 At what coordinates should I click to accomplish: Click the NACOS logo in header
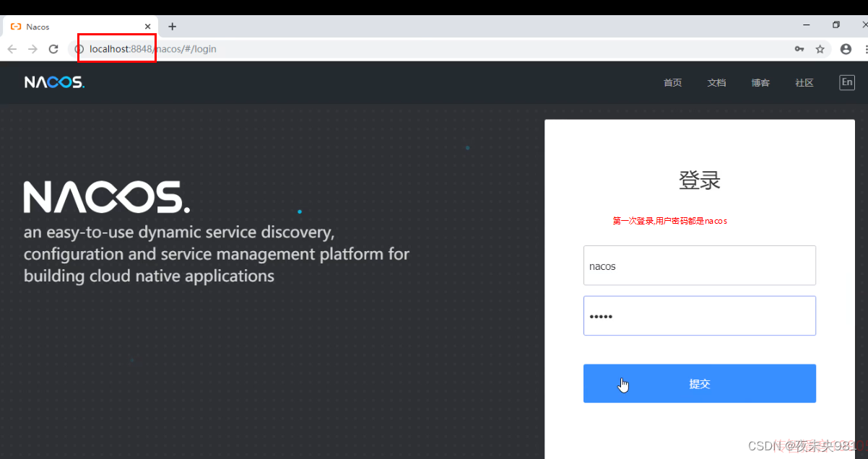point(54,82)
